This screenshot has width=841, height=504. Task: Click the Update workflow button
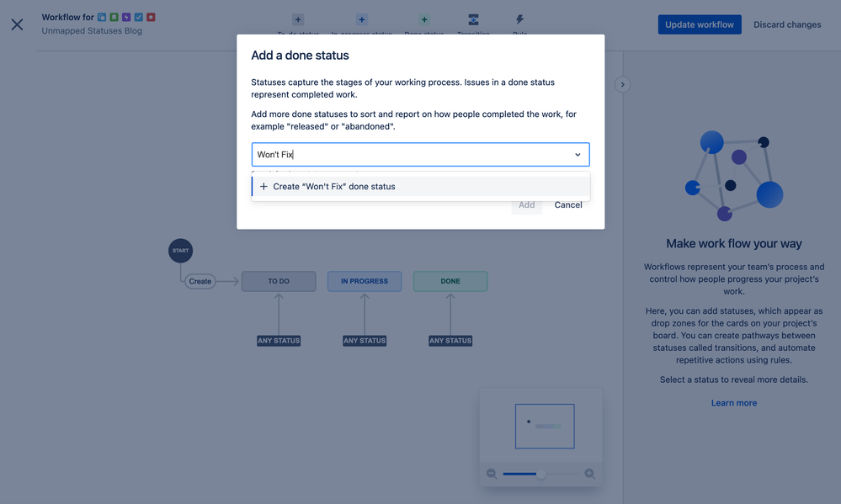pos(700,24)
